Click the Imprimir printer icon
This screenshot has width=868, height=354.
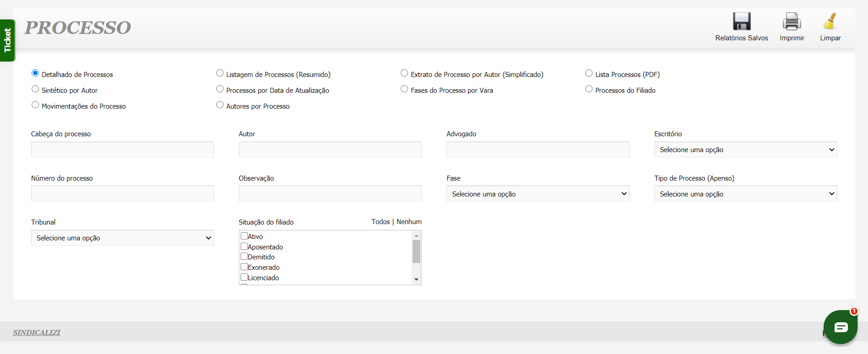pyautogui.click(x=792, y=22)
